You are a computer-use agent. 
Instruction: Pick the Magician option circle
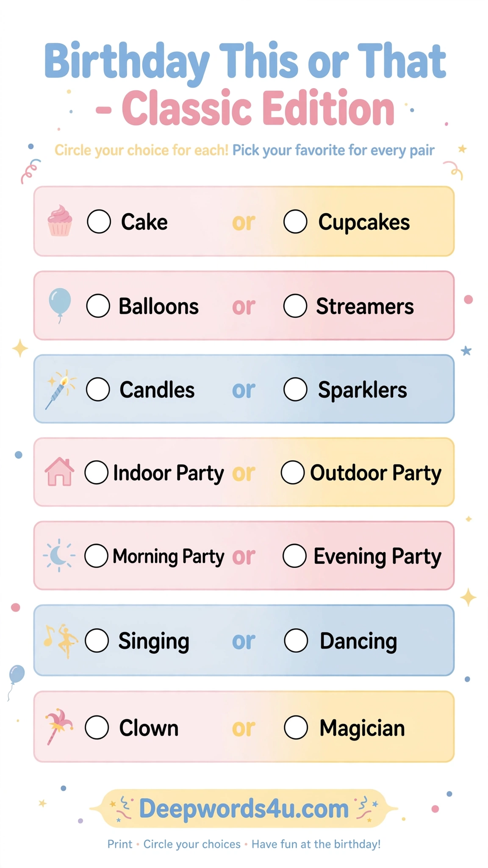(x=296, y=727)
